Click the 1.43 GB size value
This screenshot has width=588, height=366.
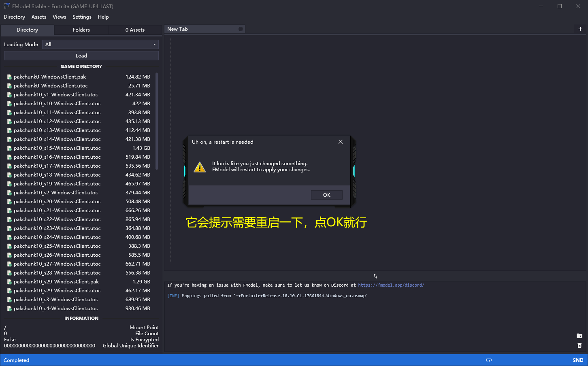pyautogui.click(x=141, y=148)
